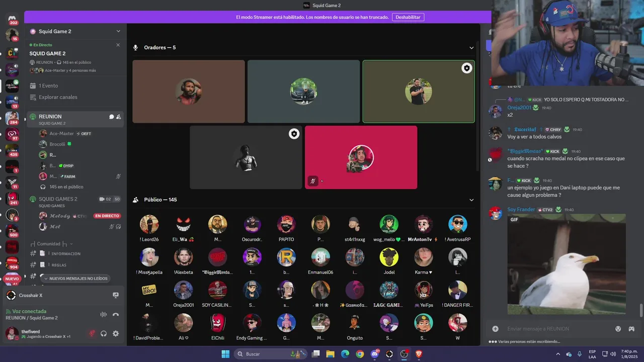
Task: Collapse the Oradores section chevron
Action: pyautogui.click(x=471, y=48)
